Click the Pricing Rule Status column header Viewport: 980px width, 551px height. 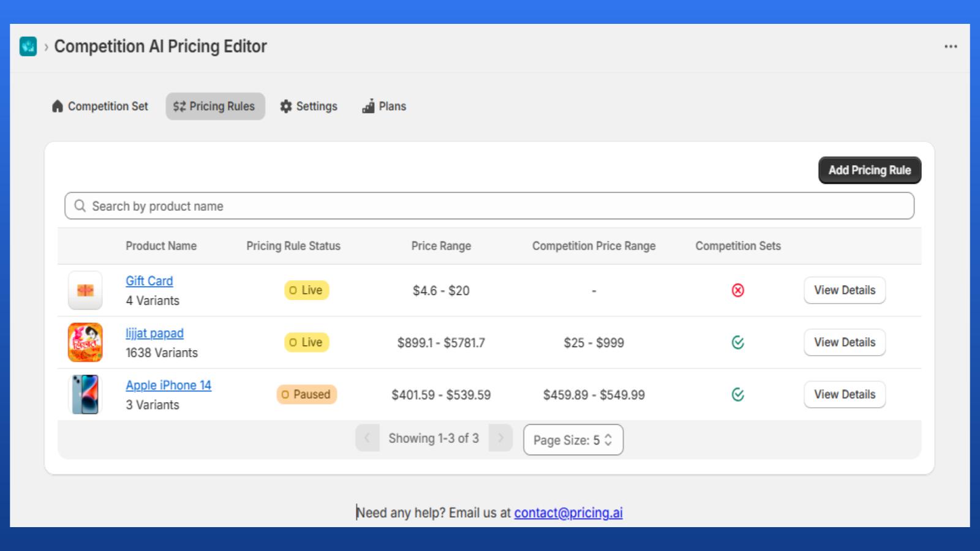point(293,246)
